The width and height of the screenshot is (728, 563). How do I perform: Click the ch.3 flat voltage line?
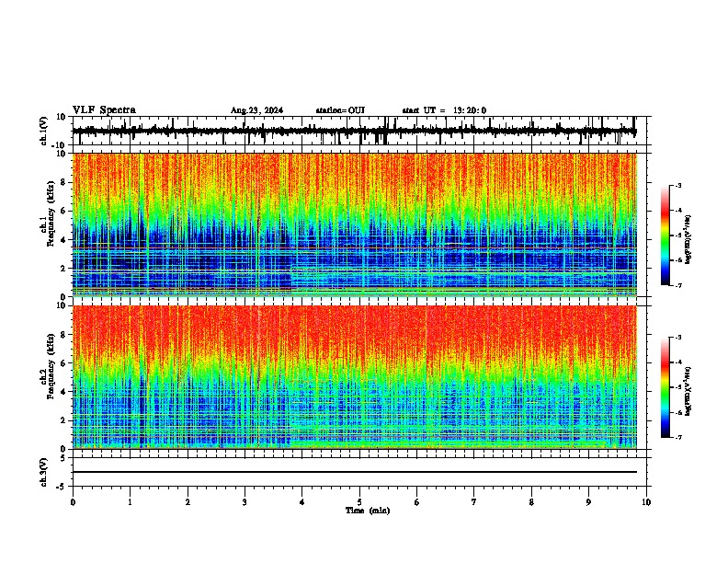[355, 472]
